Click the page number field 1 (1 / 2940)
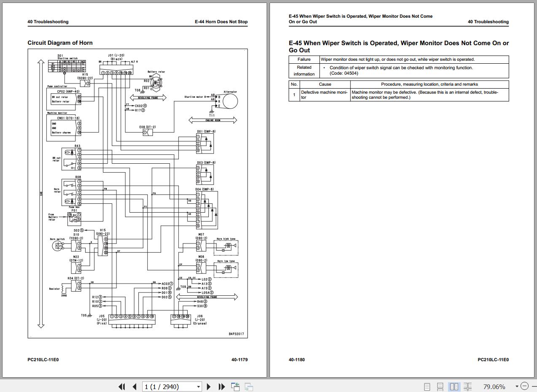 [x=168, y=387]
